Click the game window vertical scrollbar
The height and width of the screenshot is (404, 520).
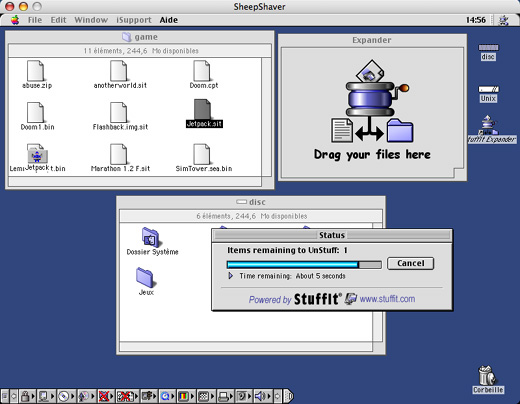(266, 117)
